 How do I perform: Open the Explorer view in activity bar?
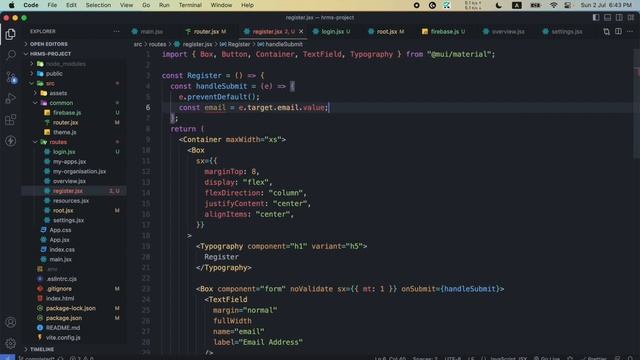[11, 34]
